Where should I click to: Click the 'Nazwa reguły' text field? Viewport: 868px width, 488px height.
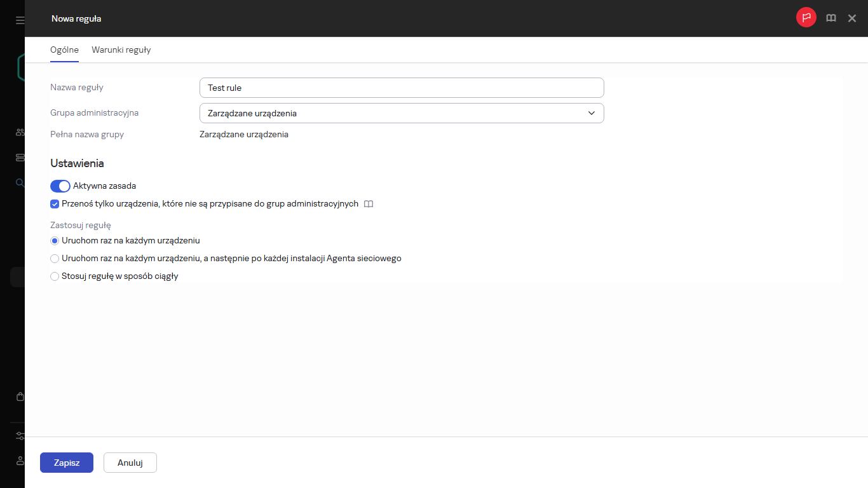(x=401, y=88)
